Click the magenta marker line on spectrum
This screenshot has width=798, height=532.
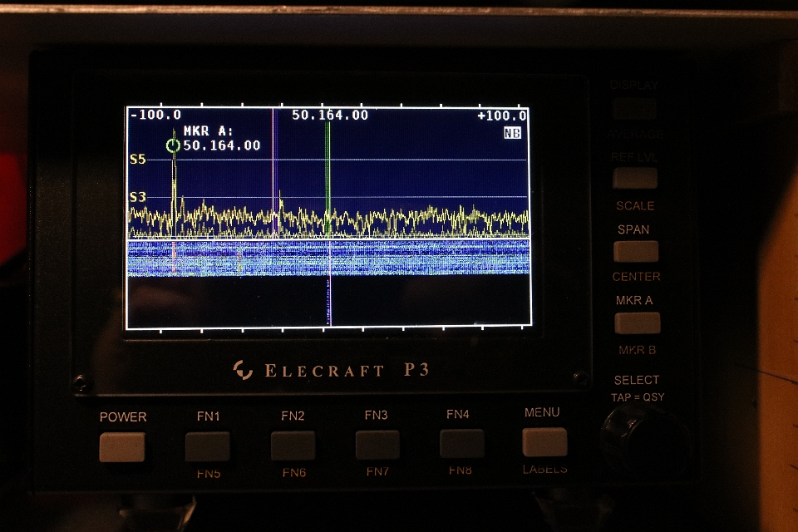coord(273,173)
